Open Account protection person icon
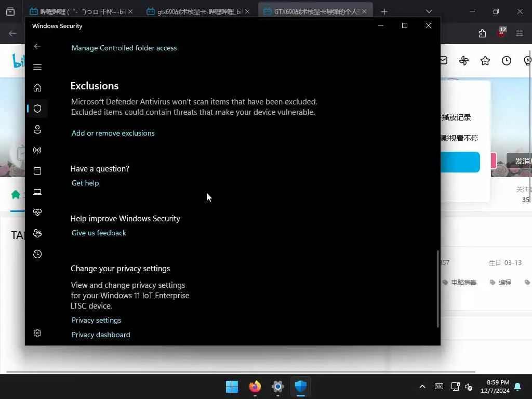This screenshot has width=532, height=399. (37, 129)
